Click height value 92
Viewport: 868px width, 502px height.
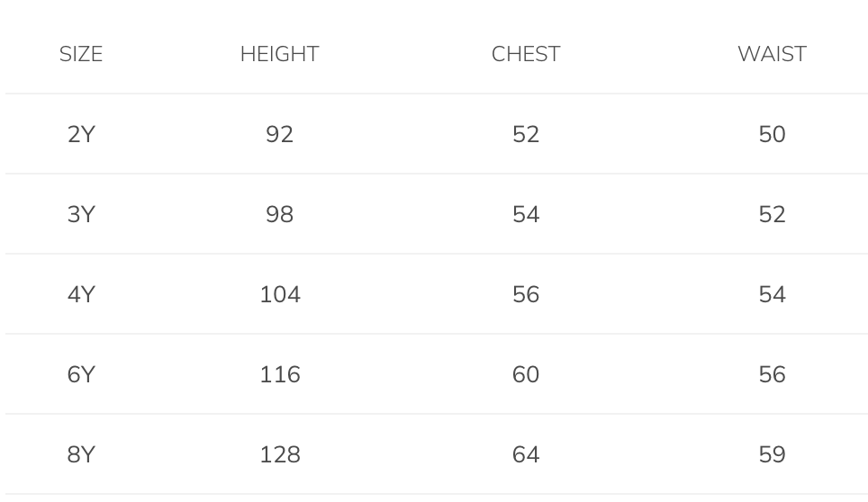tap(279, 134)
